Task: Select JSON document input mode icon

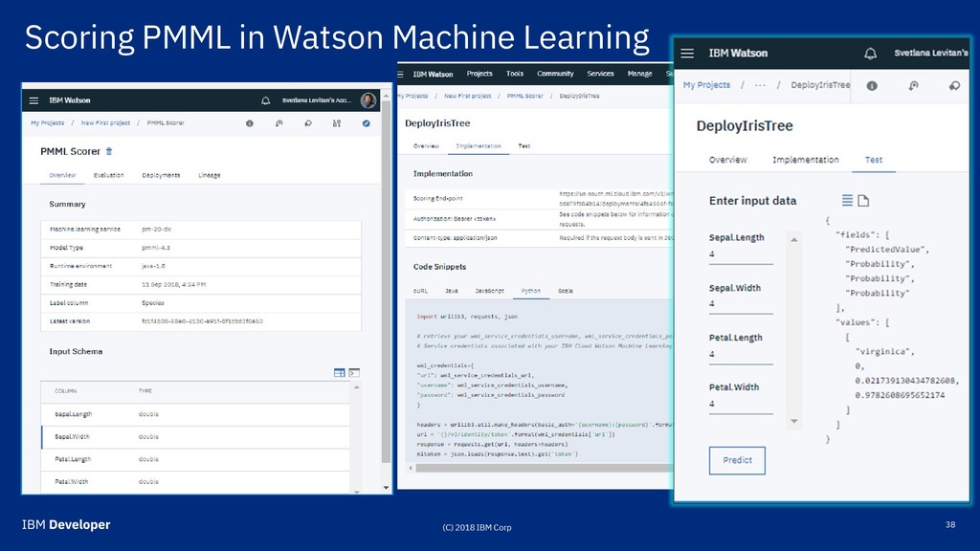Action: [x=863, y=200]
